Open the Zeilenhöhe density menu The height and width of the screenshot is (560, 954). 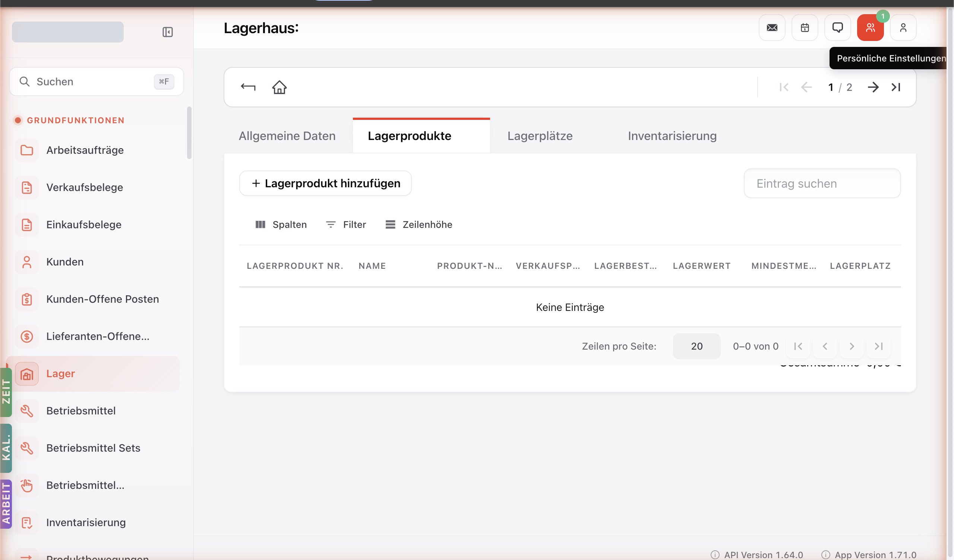coord(419,225)
